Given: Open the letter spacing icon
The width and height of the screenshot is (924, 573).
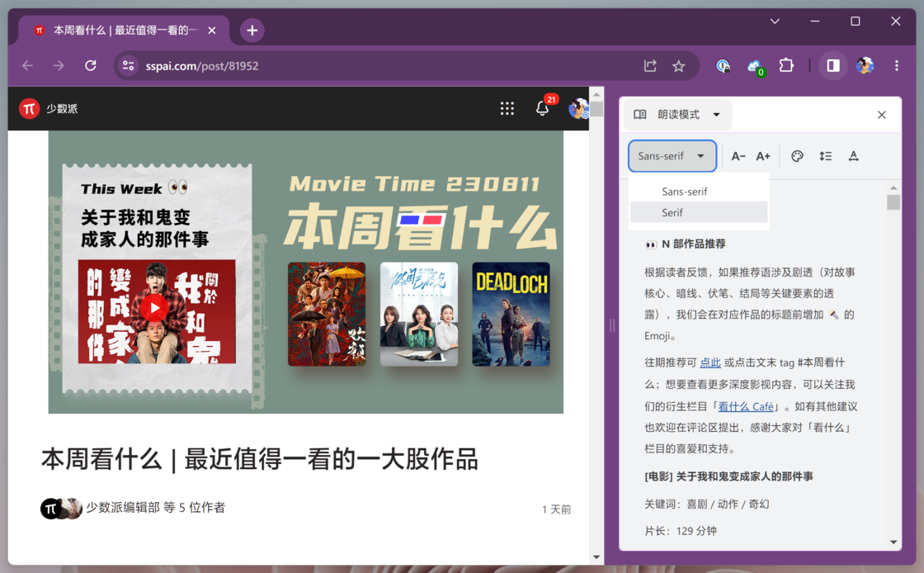Looking at the screenshot, I should point(854,156).
